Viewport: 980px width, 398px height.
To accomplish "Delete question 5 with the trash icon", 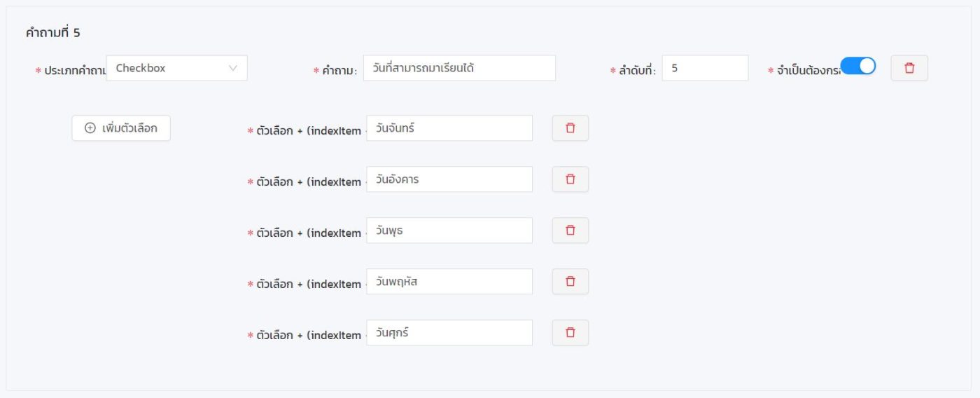I will tap(909, 68).
